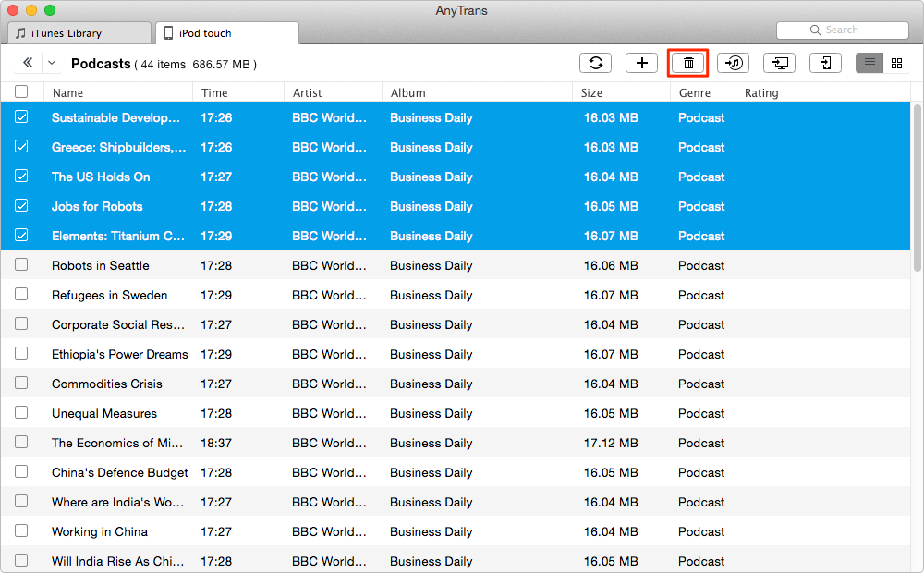
Task: Click in the Search field
Action: pyautogui.click(x=842, y=30)
